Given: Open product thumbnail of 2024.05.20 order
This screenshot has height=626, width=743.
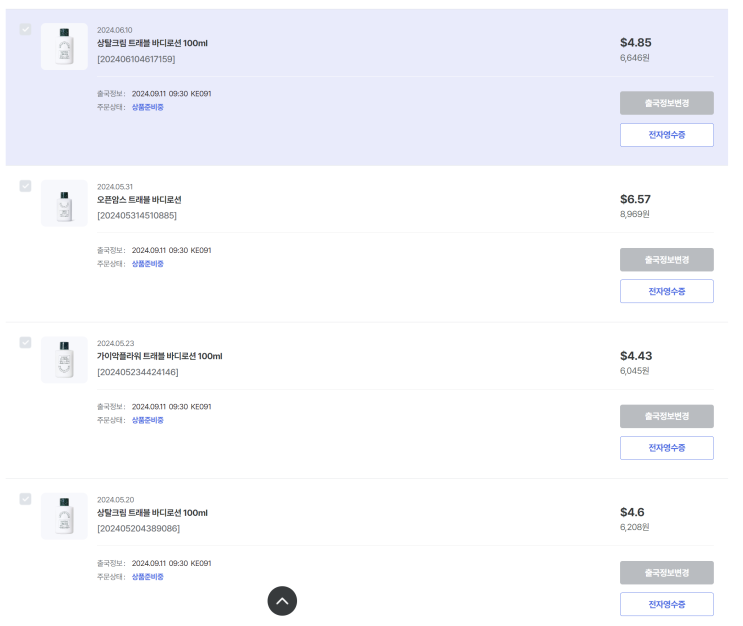Looking at the screenshot, I should 64,516.
